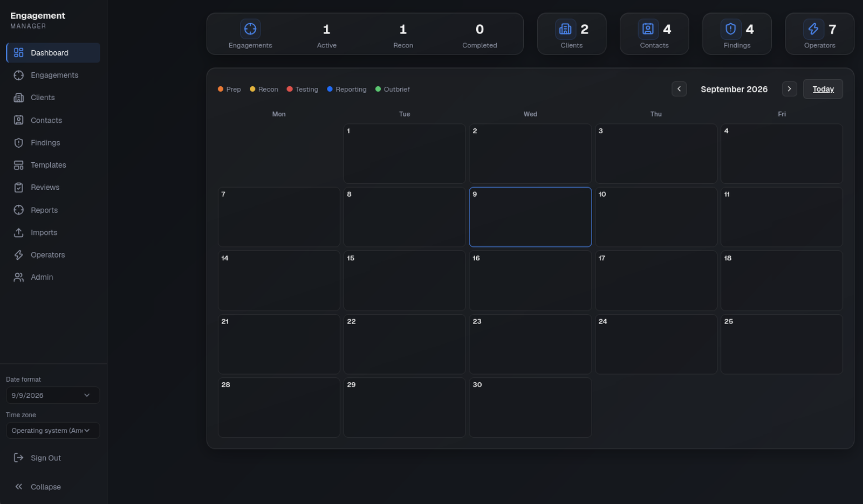The width and height of the screenshot is (863, 504).
Task: Click the Operators label in sidebar
Action: pyautogui.click(x=47, y=255)
